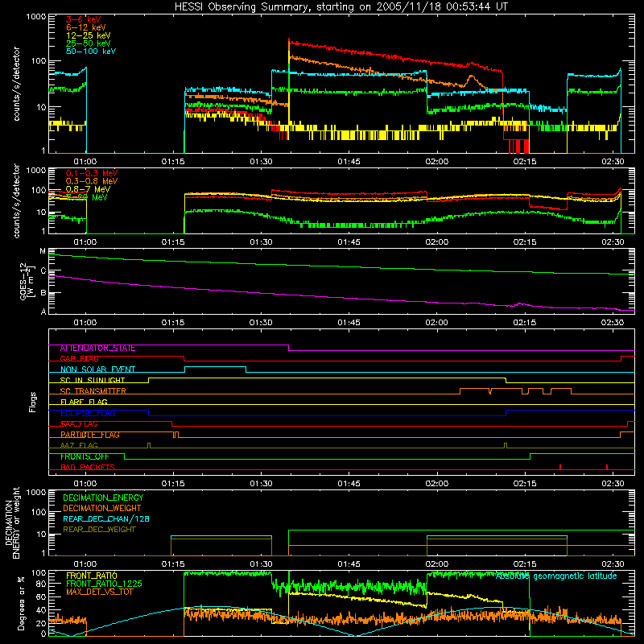Select the ATTENUATOR_STATE flag label
The image size is (644, 644).
click(x=97, y=349)
